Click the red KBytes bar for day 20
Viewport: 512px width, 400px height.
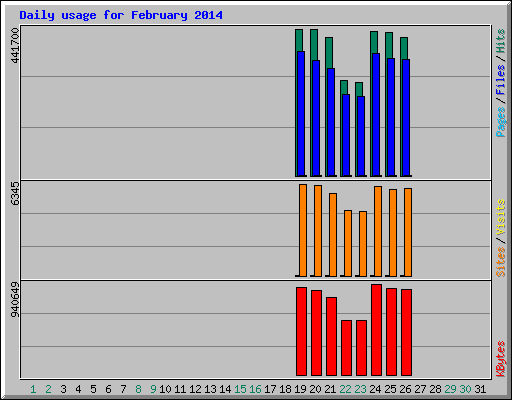click(x=316, y=333)
